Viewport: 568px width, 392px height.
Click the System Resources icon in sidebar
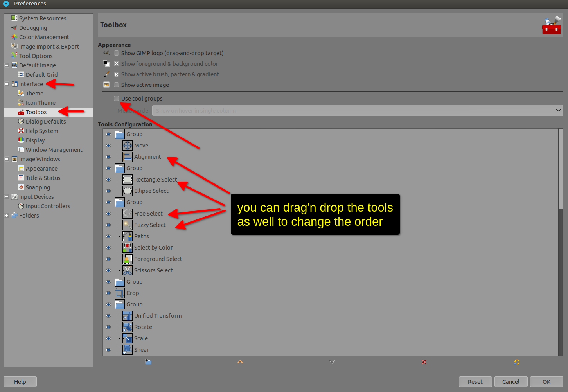tap(14, 18)
